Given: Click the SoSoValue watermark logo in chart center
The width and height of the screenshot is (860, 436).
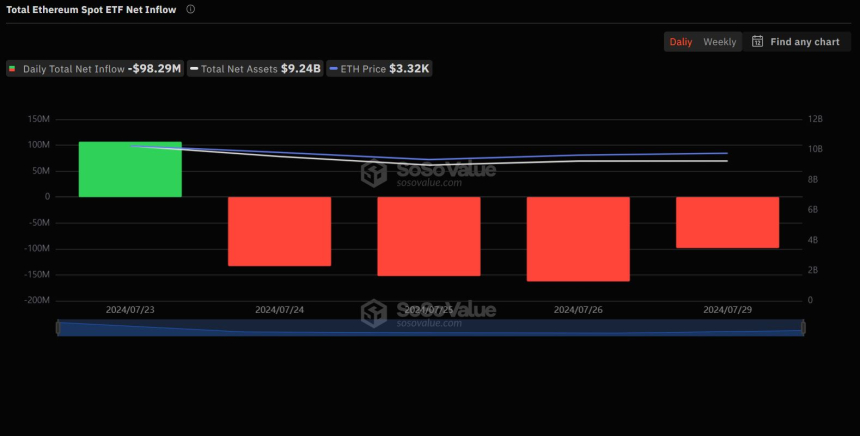Looking at the screenshot, I should click(374, 174).
